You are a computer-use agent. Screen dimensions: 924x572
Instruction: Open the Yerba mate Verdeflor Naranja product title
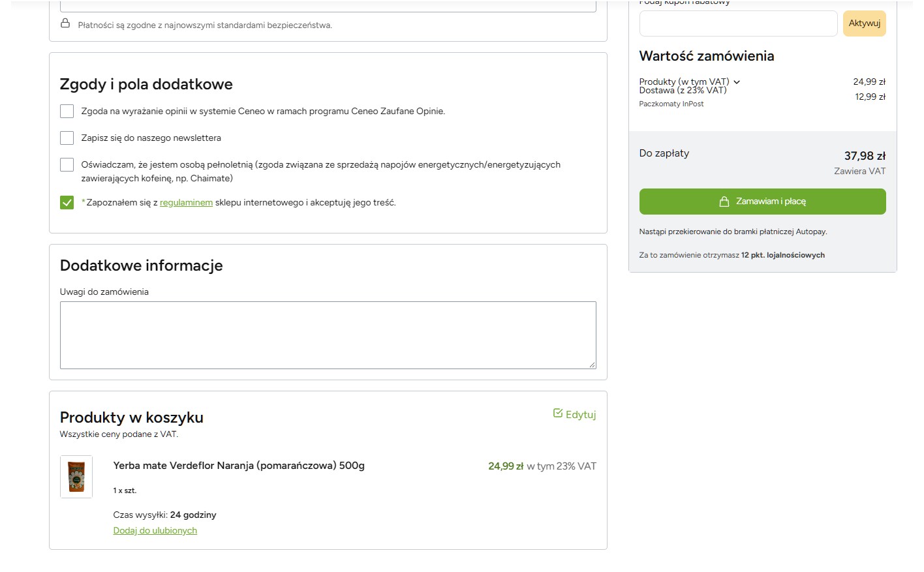coord(239,466)
